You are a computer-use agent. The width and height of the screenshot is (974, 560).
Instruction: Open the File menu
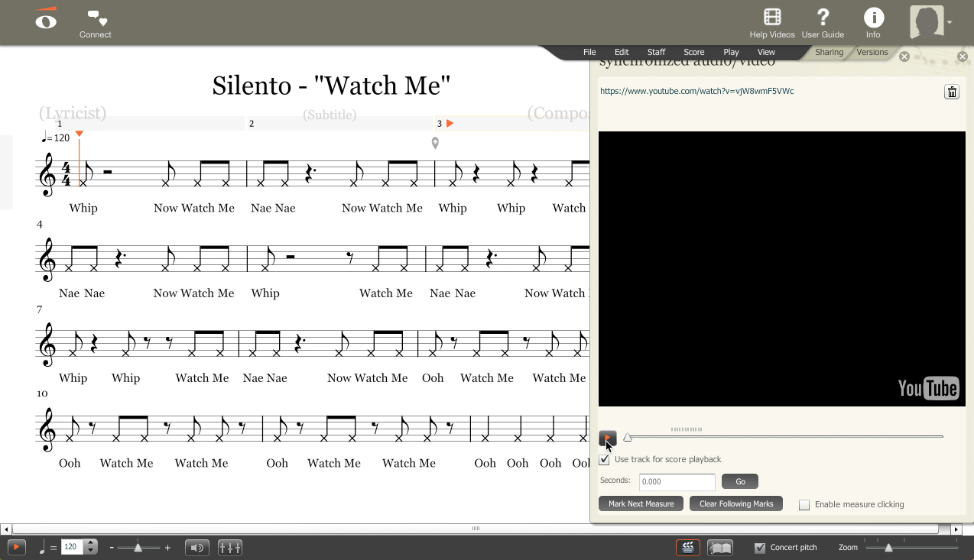(x=589, y=53)
